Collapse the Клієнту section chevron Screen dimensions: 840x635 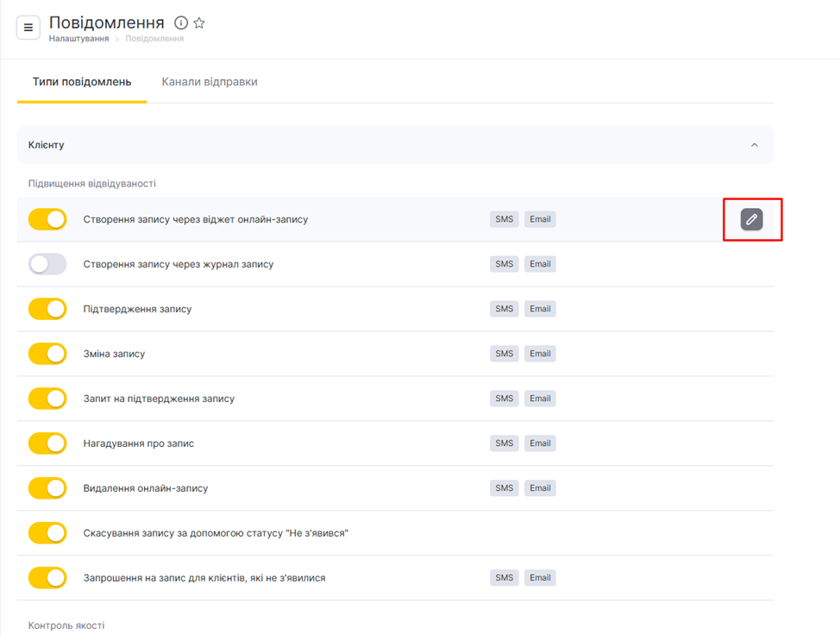coord(754,145)
